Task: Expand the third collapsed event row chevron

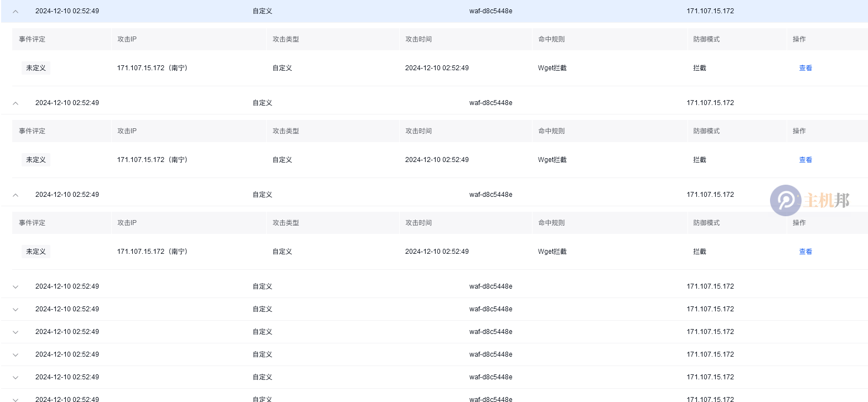Action: (x=15, y=332)
